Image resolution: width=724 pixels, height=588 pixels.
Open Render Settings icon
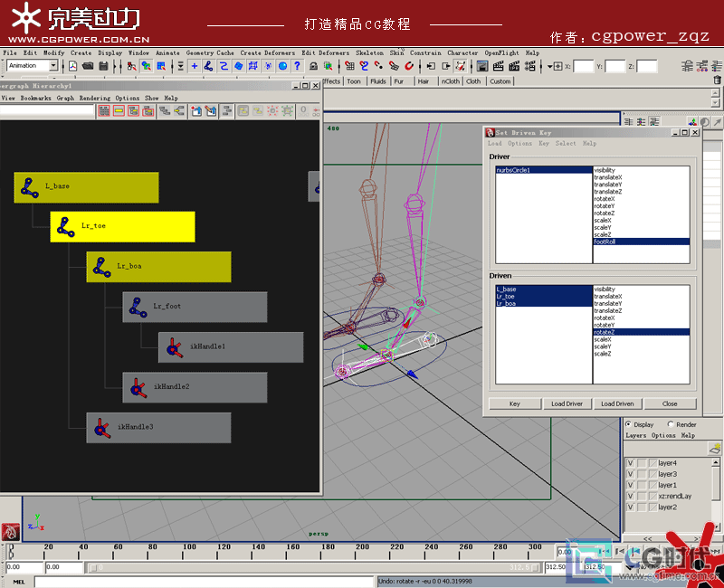tap(530, 66)
